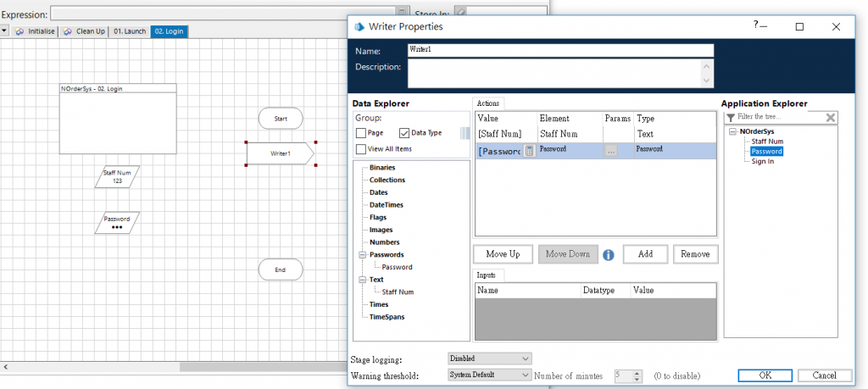Uncheck the Data Type group checkbox
Image resolution: width=868 pixels, height=389 pixels.
click(x=404, y=133)
